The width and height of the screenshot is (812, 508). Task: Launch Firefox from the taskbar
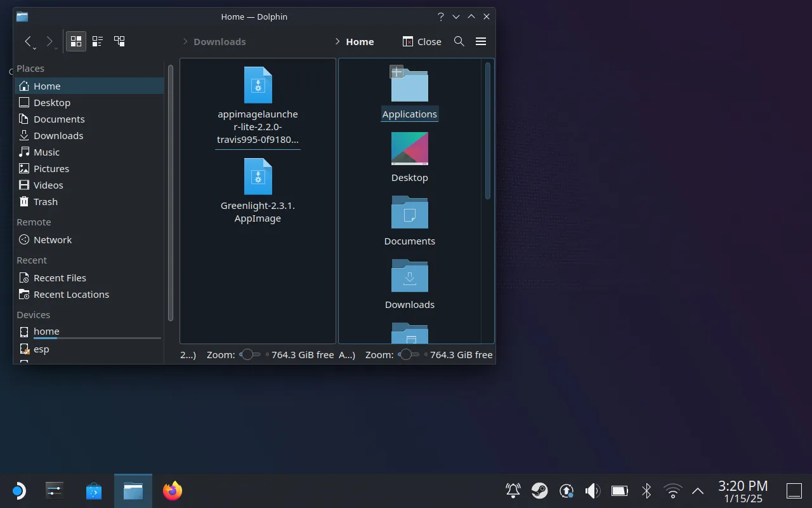(x=172, y=490)
